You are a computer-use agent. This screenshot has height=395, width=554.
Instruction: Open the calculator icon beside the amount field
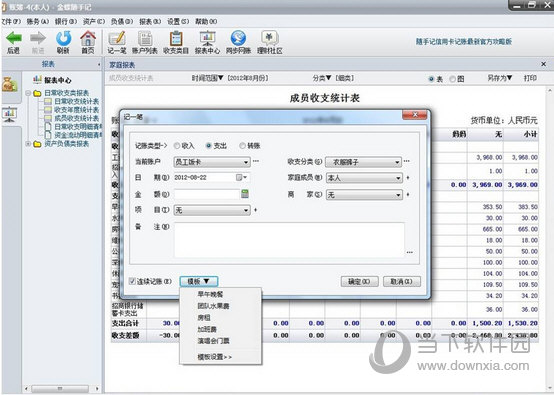pos(245,194)
